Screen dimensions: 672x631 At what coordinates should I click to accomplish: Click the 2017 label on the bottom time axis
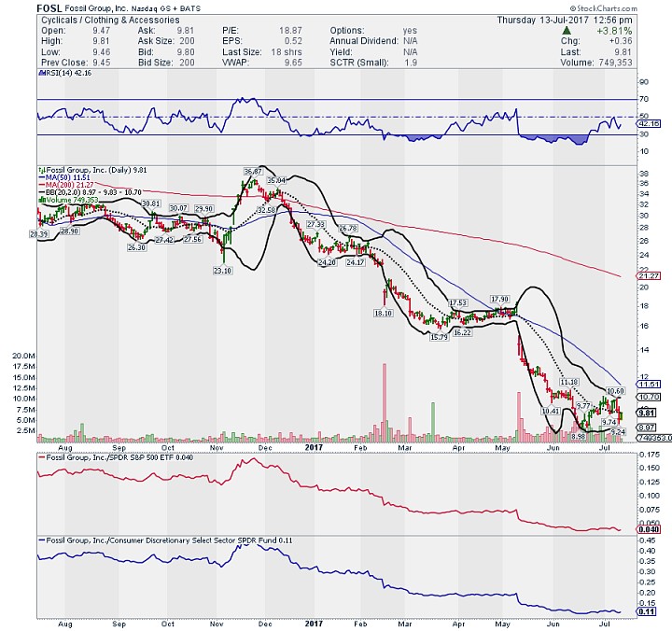(314, 624)
